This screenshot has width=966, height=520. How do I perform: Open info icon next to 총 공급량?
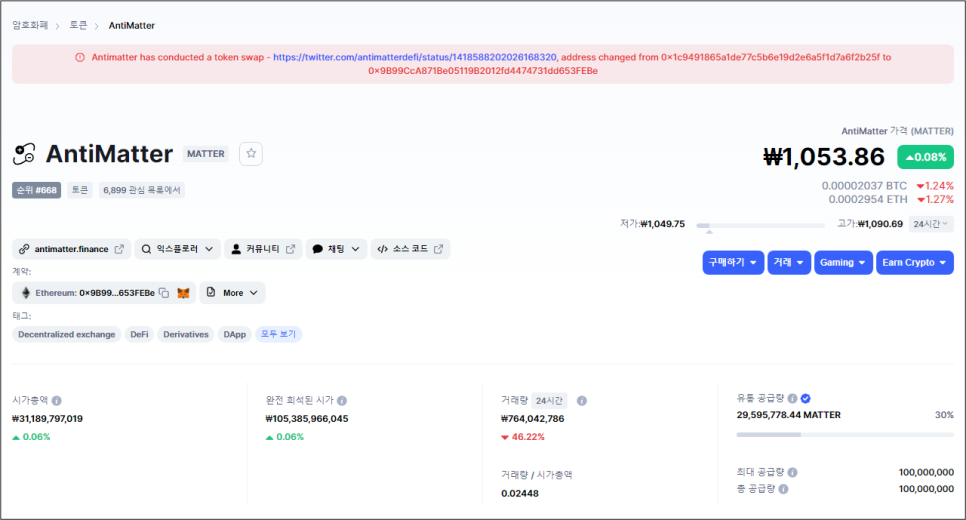tap(783, 489)
